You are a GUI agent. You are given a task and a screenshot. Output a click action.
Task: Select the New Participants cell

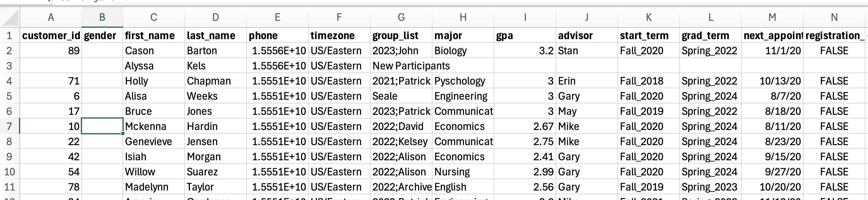(411, 66)
